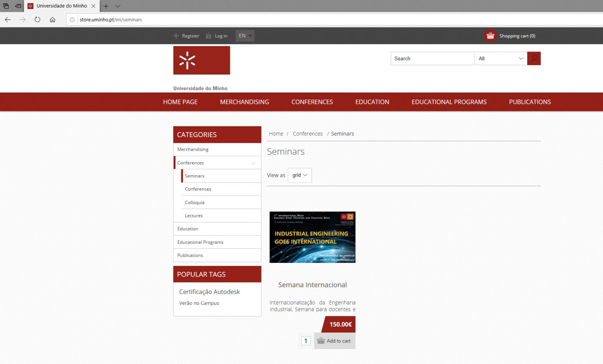Click the site information icon in address bar
The width and height of the screenshot is (603, 364).
(x=72, y=20)
